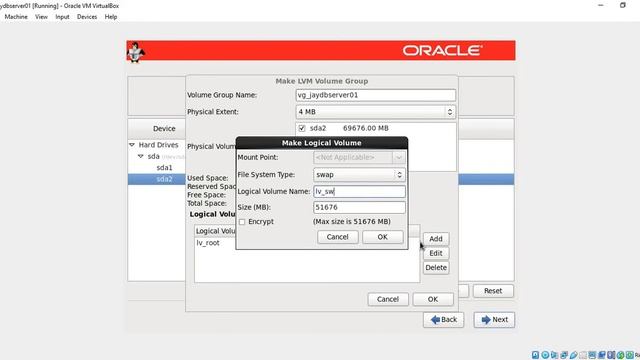Open the Machine menu
Screen dimensions: 640x360
[16, 17]
